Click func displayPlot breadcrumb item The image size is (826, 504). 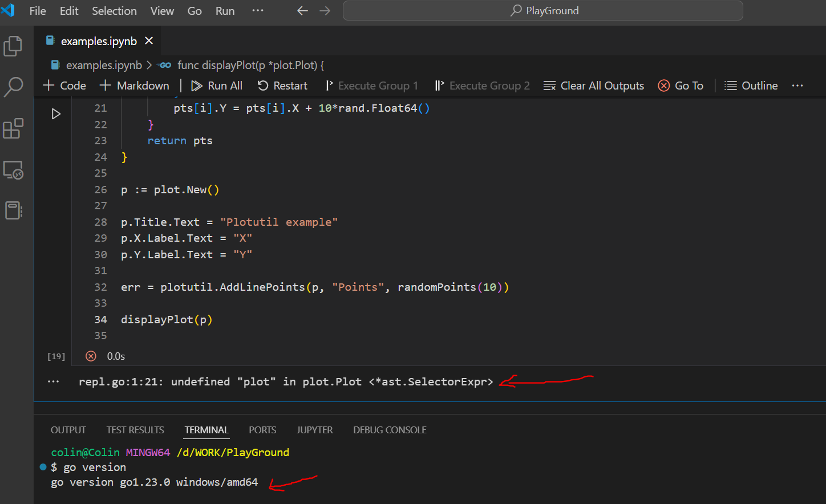[x=242, y=66]
